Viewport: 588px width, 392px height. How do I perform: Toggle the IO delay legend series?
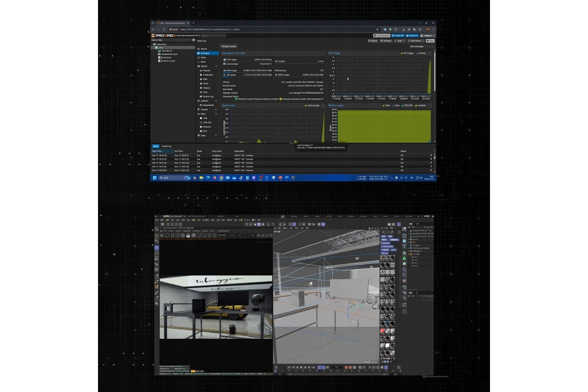[x=420, y=53]
